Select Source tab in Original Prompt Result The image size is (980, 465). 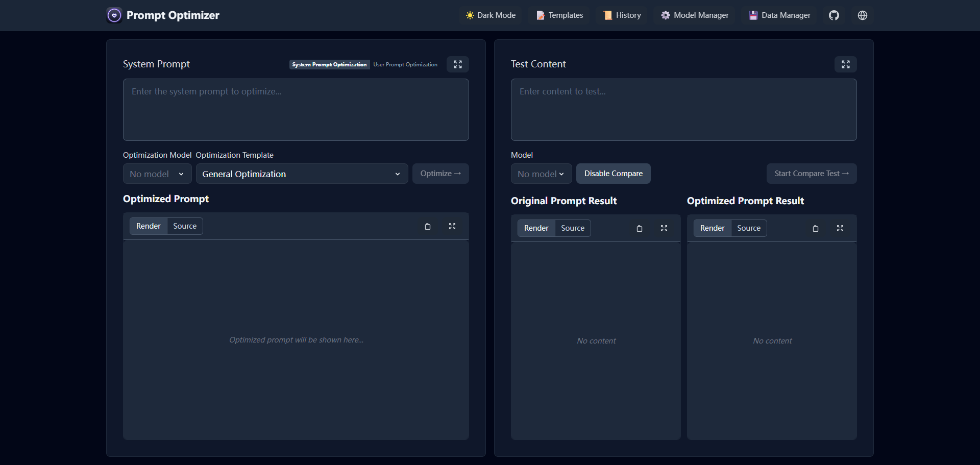[x=572, y=228]
